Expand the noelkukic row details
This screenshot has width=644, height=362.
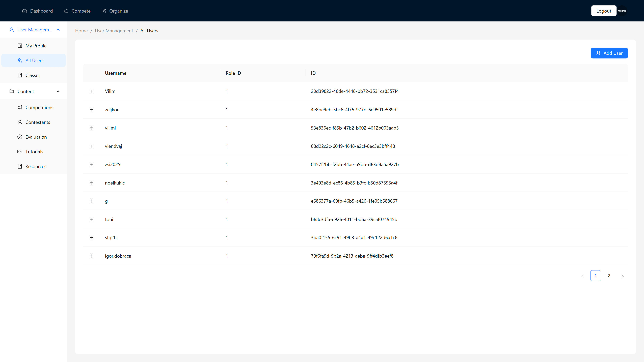point(91,183)
